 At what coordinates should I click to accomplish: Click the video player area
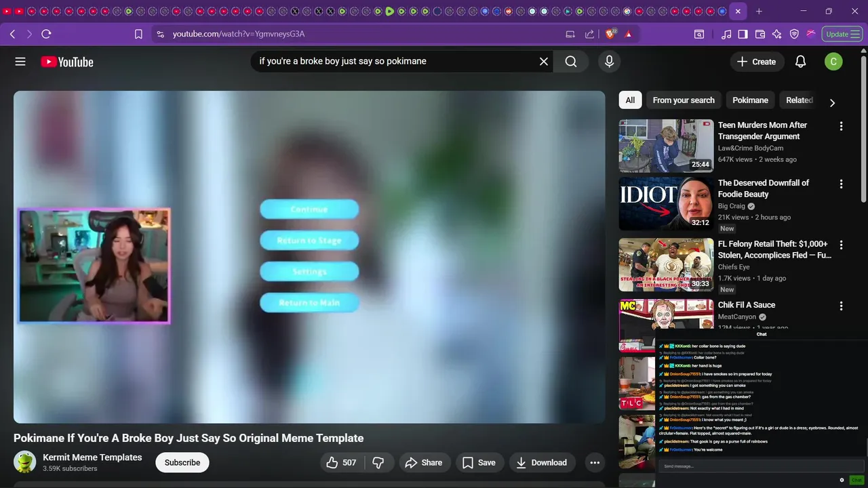309,257
